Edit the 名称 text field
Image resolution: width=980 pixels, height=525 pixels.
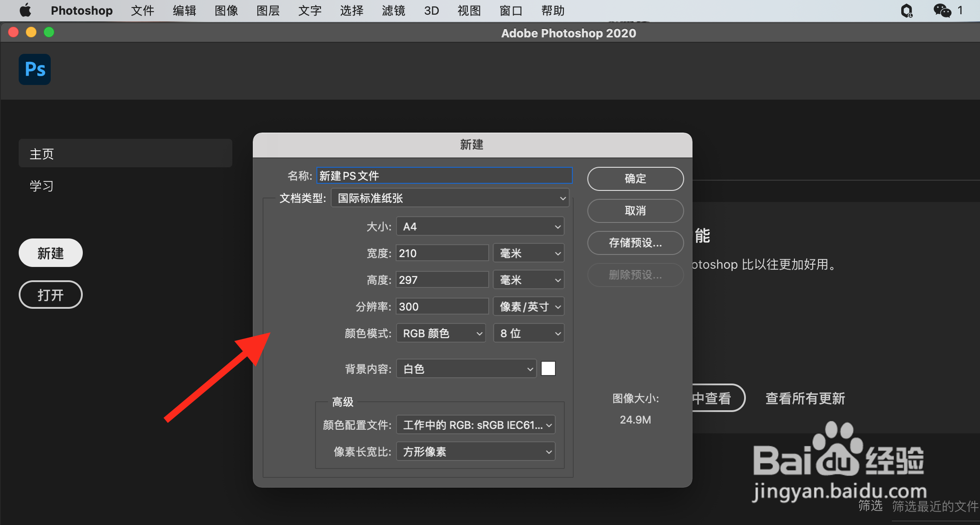[444, 175]
